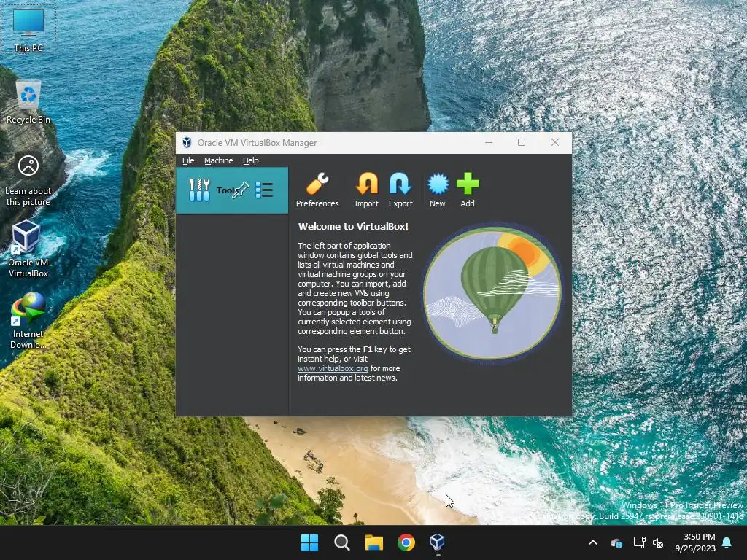747x560 pixels.
Task: Click Learn about this picture icon
Action: tap(28, 180)
